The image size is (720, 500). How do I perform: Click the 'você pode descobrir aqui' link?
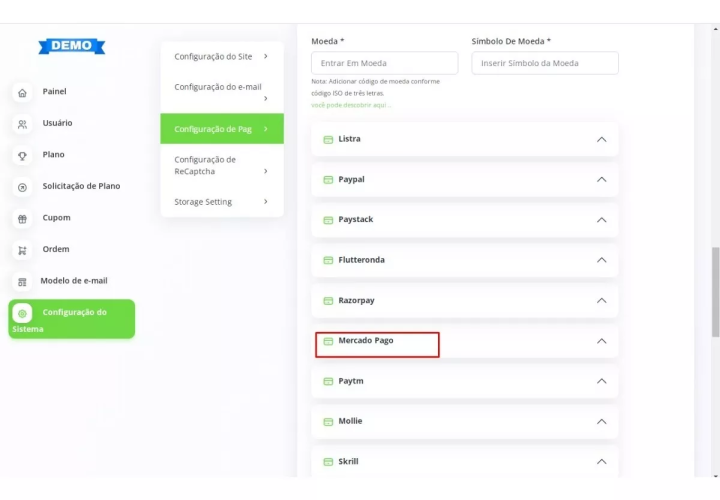351,105
